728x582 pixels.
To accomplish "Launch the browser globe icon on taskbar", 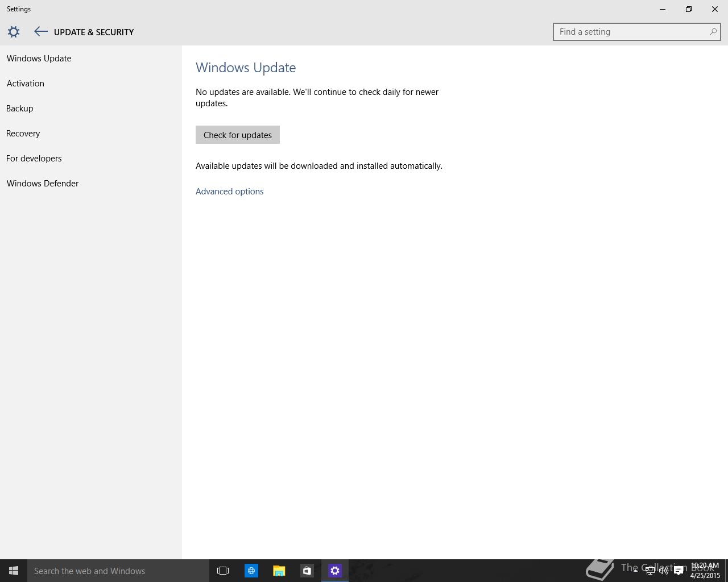I will point(251,571).
